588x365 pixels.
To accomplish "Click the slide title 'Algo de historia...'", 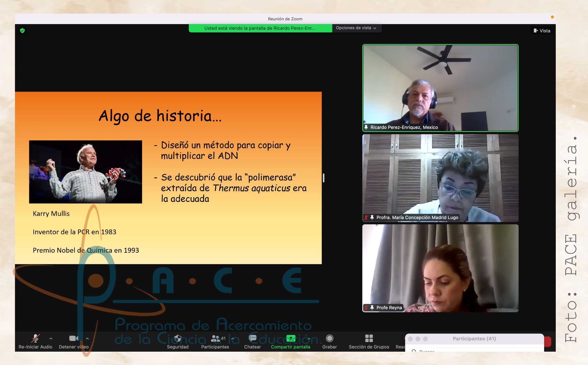I will (x=160, y=116).
